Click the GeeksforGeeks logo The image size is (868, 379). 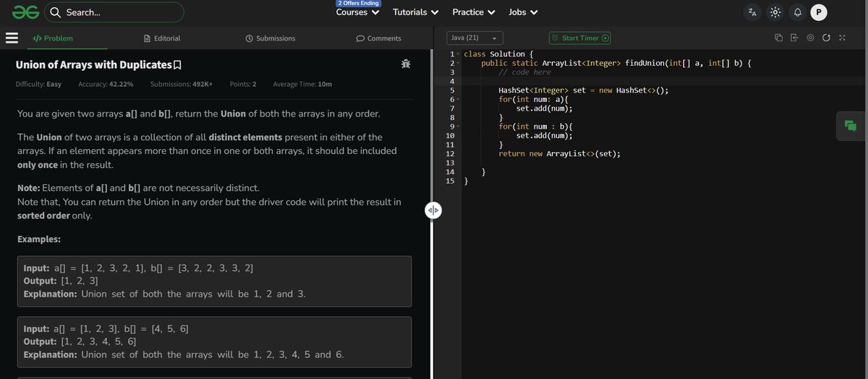[x=25, y=12]
